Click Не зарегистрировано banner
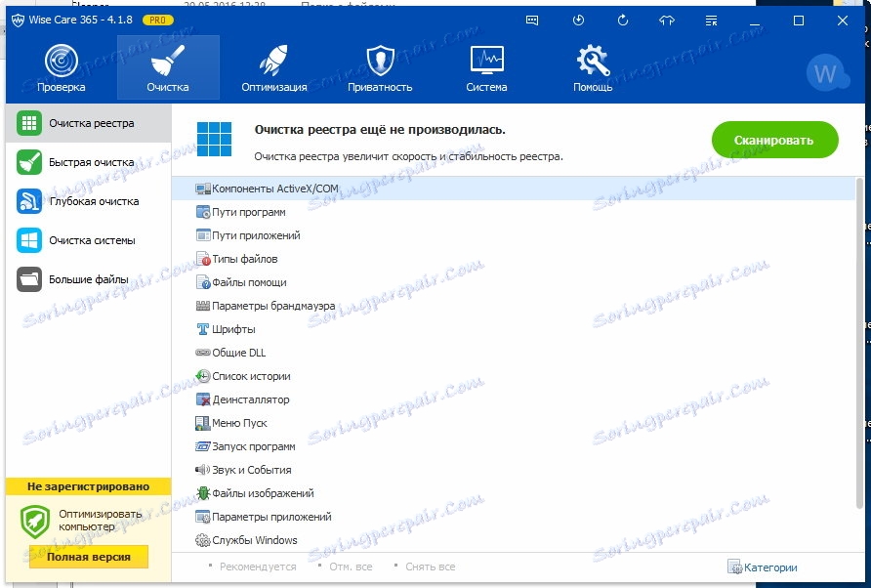This screenshot has width=871, height=588. point(88,486)
